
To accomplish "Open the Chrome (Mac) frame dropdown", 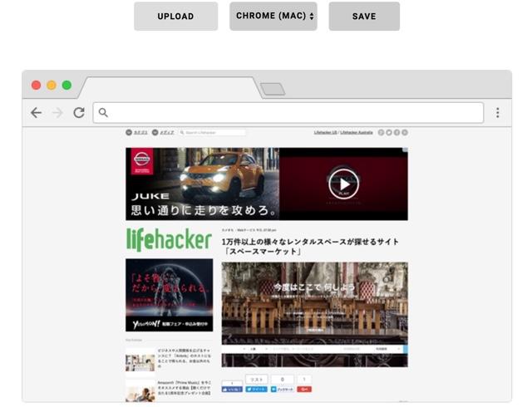I will (273, 16).
